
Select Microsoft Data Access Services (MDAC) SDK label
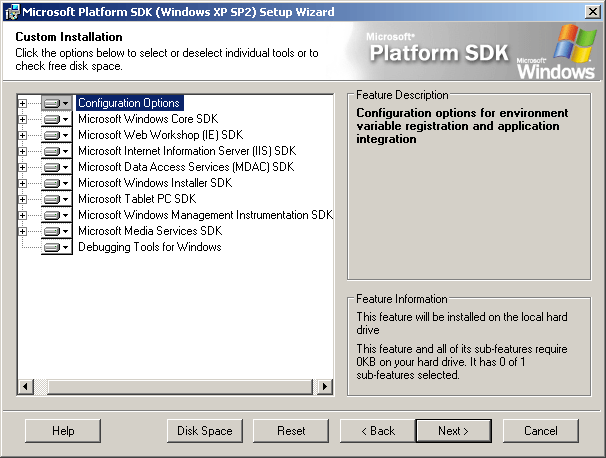tap(186, 167)
